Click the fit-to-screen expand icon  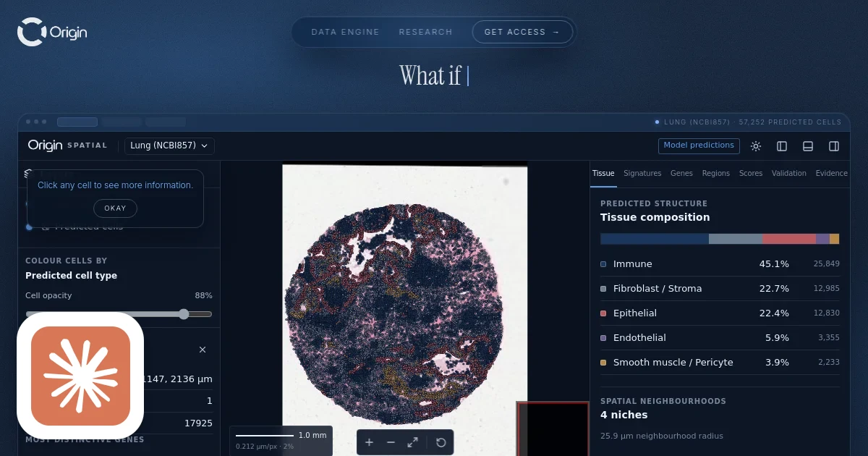[412, 442]
